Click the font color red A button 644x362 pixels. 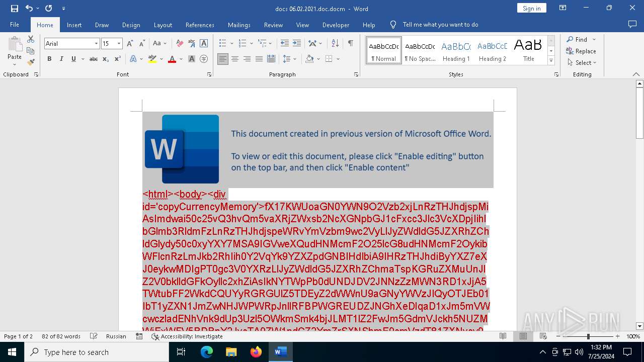[172, 59]
